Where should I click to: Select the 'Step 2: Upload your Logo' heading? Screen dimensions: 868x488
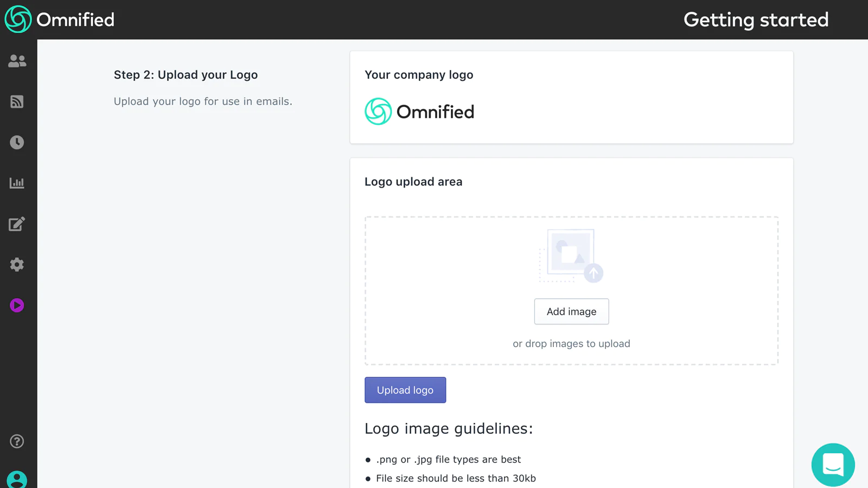(x=186, y=75)
